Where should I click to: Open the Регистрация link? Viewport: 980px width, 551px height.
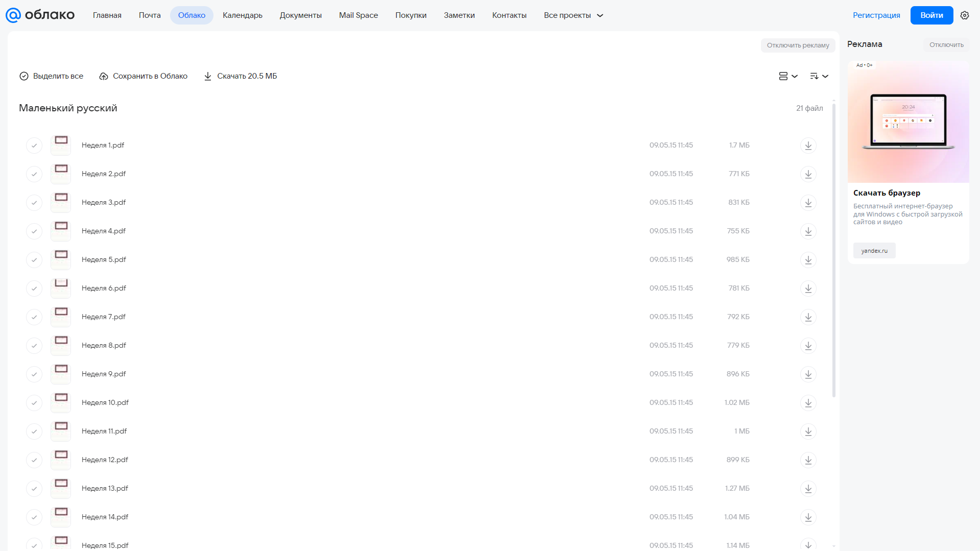coord(876,15)
